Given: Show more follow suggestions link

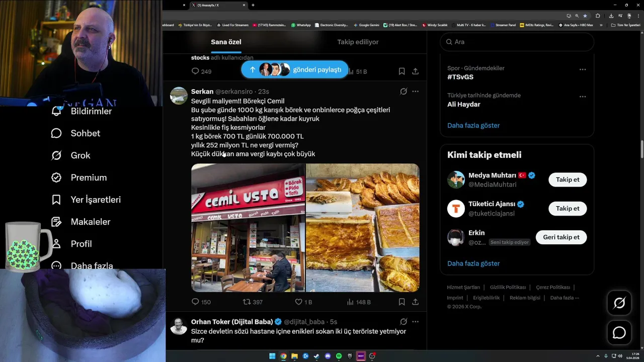Looking at the screenshot, I should point(473,263).
